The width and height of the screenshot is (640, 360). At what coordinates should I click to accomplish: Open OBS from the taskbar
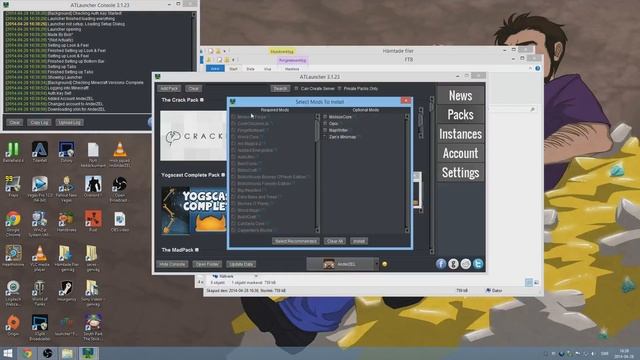47,353
